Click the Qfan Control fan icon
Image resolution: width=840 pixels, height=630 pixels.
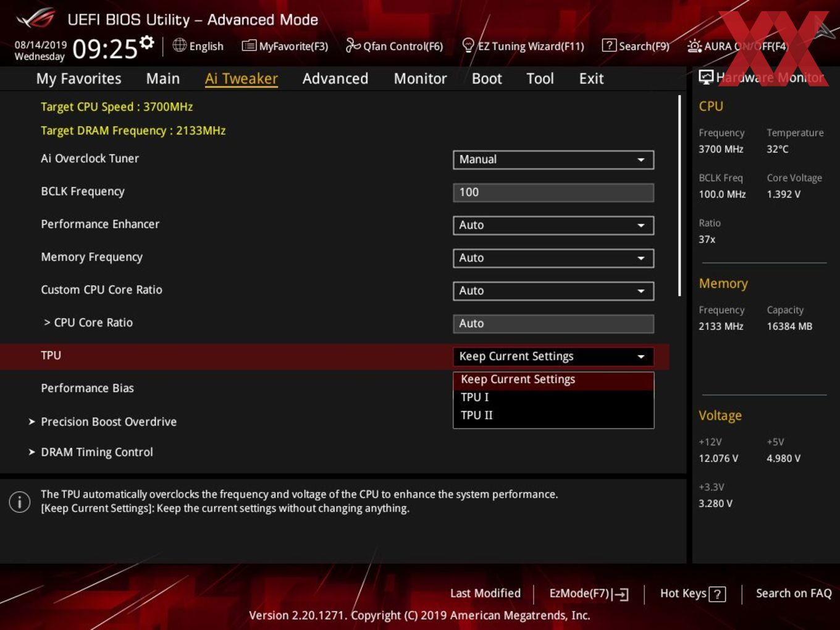(353, 45)
